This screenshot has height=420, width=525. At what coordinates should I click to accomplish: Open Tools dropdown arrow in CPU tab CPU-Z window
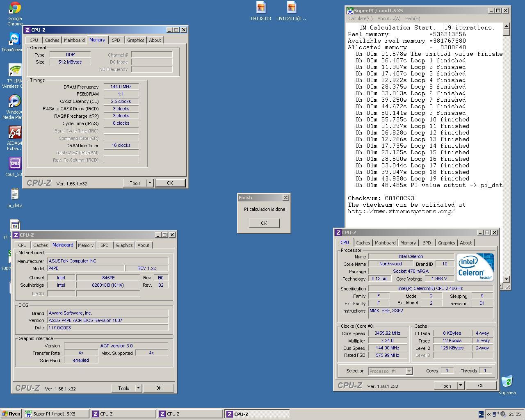[461, 386]
